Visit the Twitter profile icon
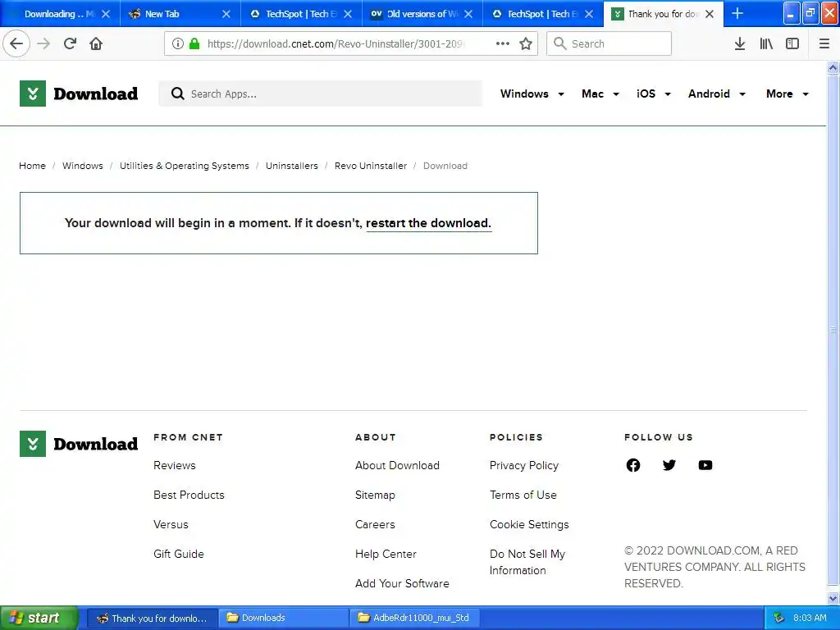Screen dimensions: 840x630 [669, 465]
